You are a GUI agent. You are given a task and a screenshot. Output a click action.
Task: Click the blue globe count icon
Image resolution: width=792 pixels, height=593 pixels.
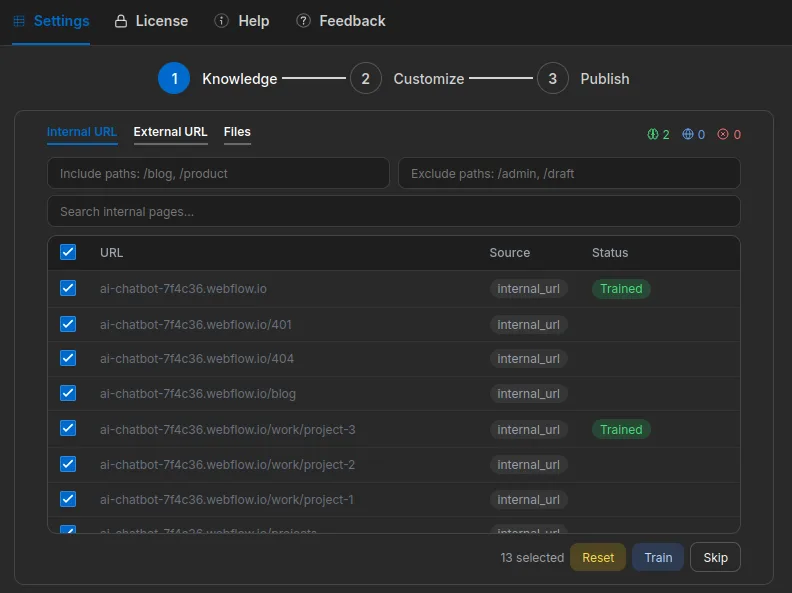click(x=688, y=134)
